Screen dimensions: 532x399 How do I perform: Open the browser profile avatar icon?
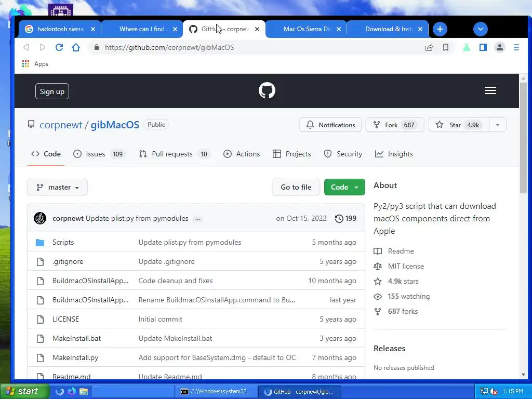click(x=500, y=47)
